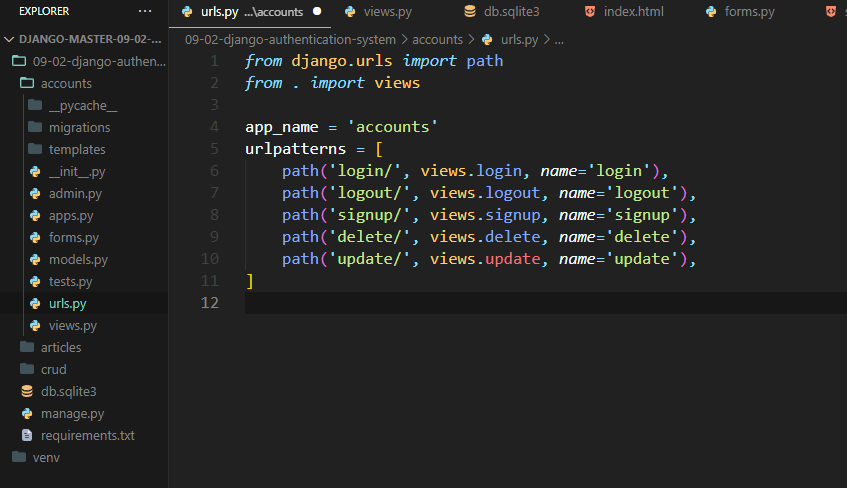Click EXPLORER panel title
Viewport: 847px width, 488px height.
pos(44,11)
